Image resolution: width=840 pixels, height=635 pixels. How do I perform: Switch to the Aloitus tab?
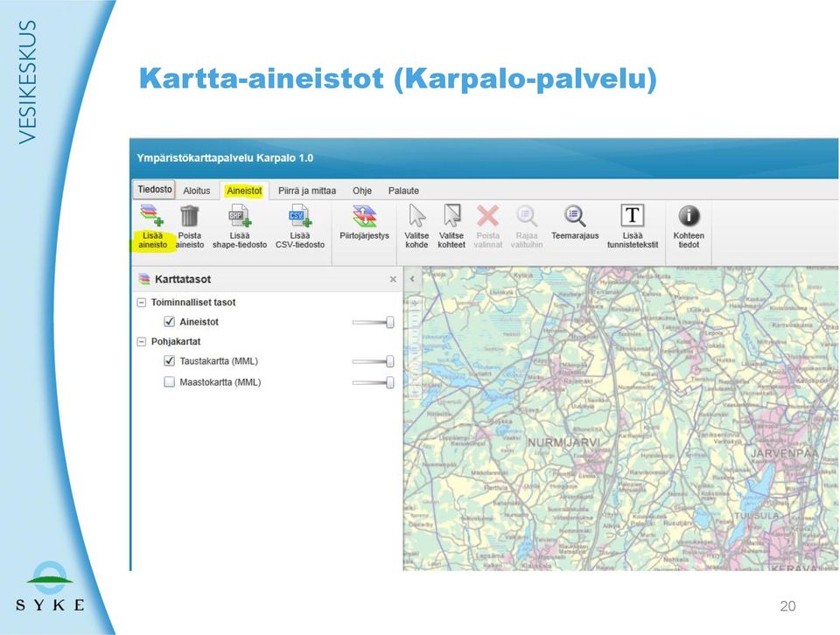pos(197,191)
